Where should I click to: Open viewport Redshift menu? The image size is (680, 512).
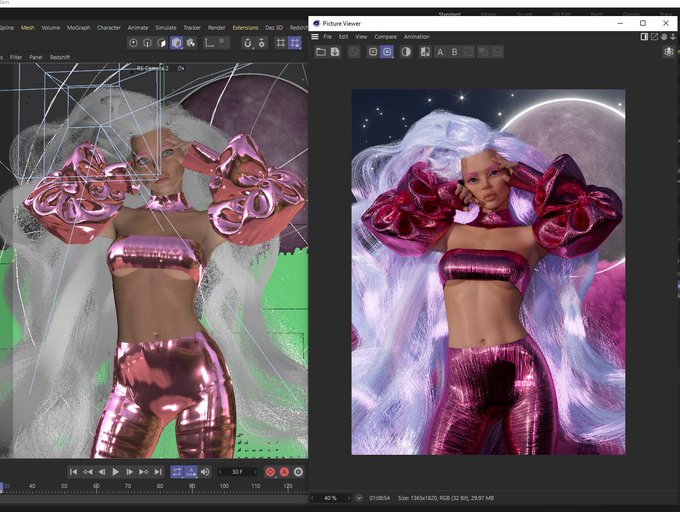(60, 57)
